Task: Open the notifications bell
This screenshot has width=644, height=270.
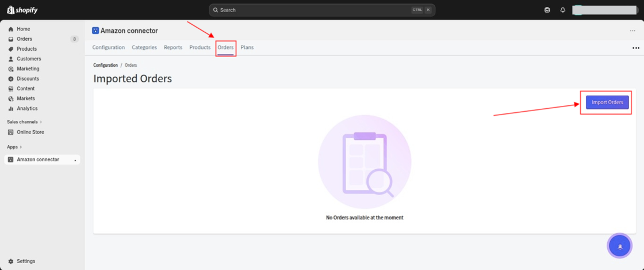Action: pos(563,10)
